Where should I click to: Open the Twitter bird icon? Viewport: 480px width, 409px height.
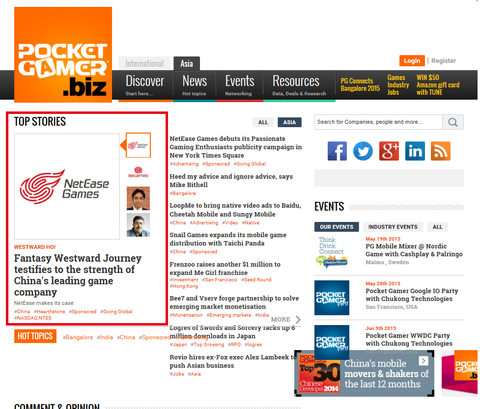(363, 151)
